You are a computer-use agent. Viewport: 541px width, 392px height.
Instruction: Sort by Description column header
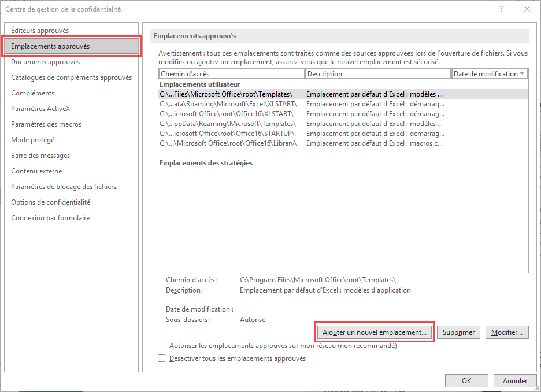point(378,74)
